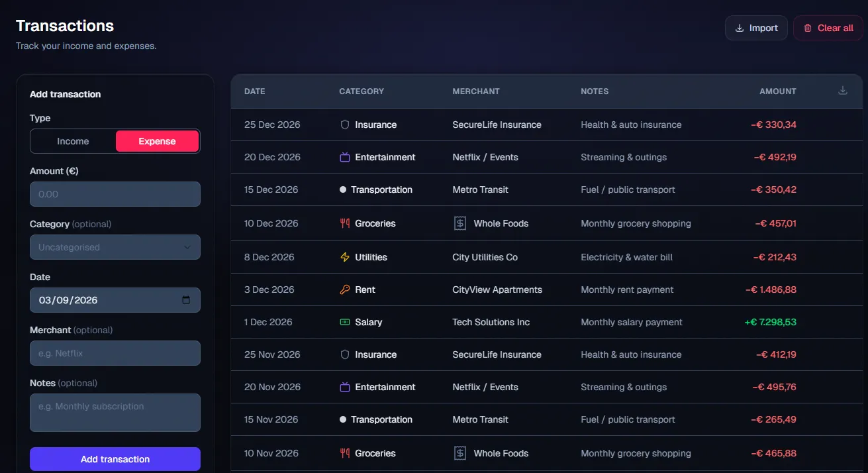
Task: Open the Category Uncategorised dropdown
Action: 115,247
